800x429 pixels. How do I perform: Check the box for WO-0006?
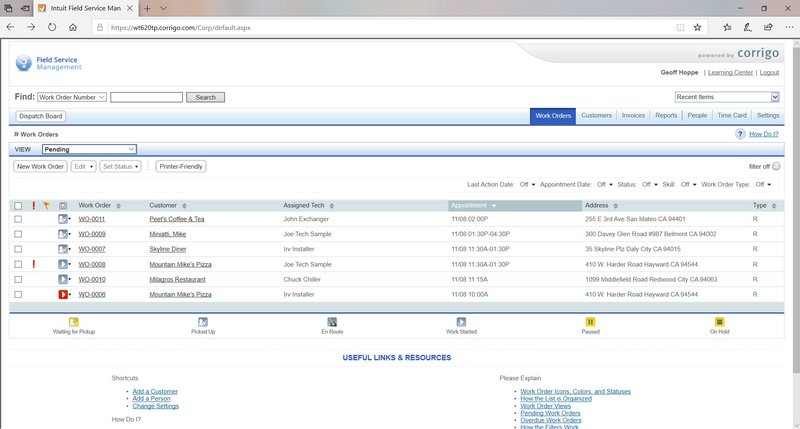click(x=18, y=294)
